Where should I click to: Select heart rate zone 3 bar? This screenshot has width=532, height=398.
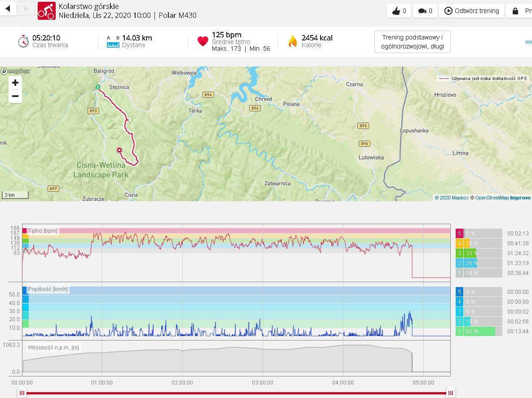pos(479,253)
